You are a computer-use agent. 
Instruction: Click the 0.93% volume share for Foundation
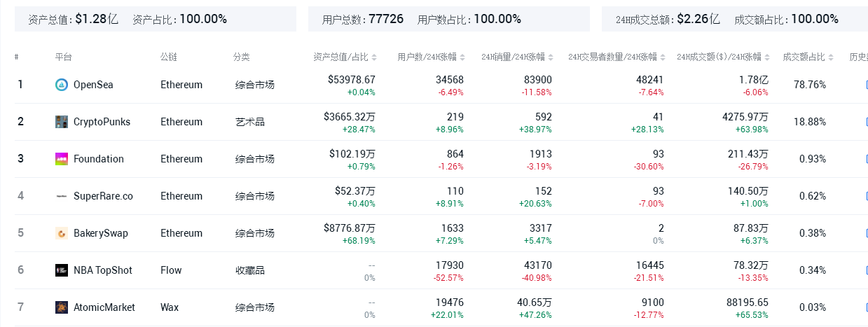[x=813, y=159]
